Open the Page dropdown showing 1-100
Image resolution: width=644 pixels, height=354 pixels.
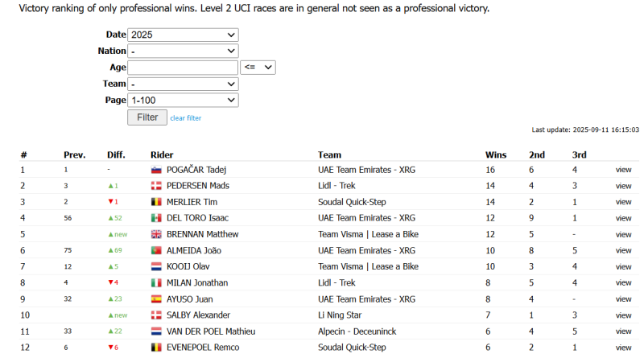pos(184,101)
